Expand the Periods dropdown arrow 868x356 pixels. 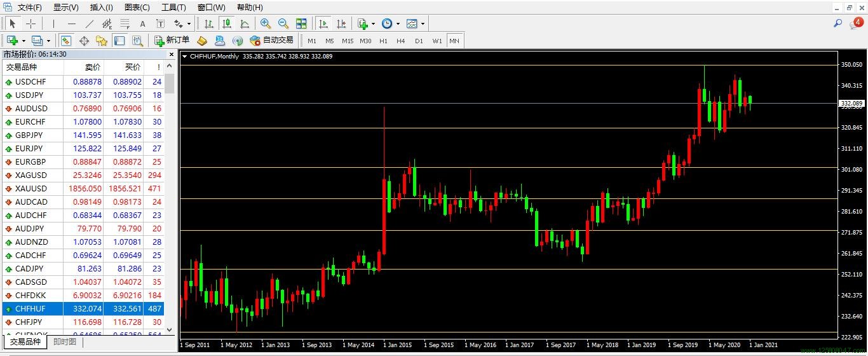tap(398, 24)
